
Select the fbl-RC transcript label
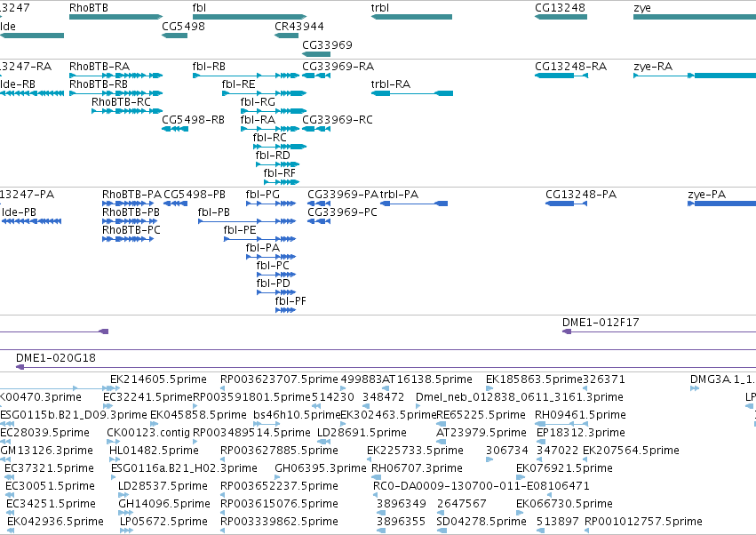(x=269, y=138)
